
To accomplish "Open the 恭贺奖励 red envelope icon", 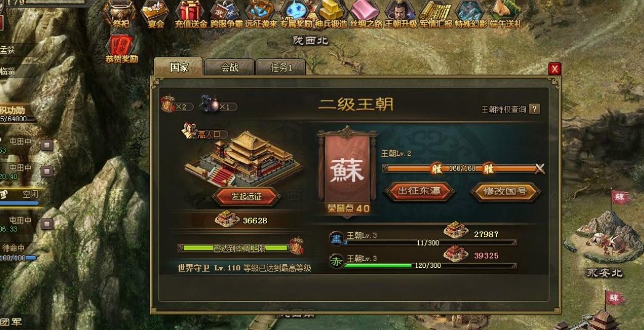I will (x=121, y=49).
